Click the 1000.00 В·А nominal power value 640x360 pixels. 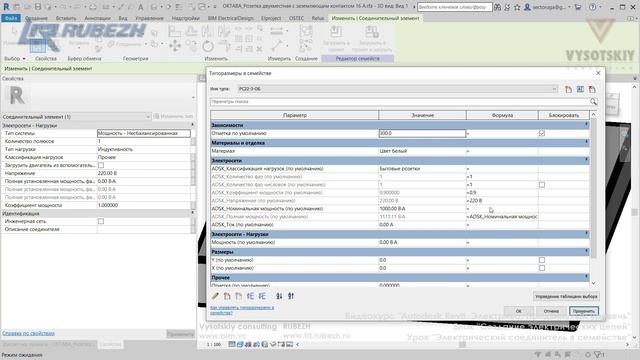422,209
